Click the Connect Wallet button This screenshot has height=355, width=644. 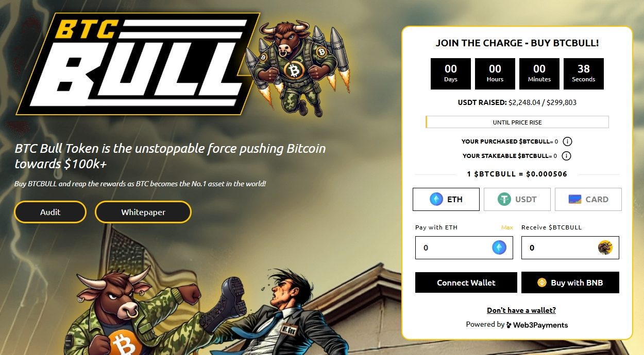click(466, 282)
